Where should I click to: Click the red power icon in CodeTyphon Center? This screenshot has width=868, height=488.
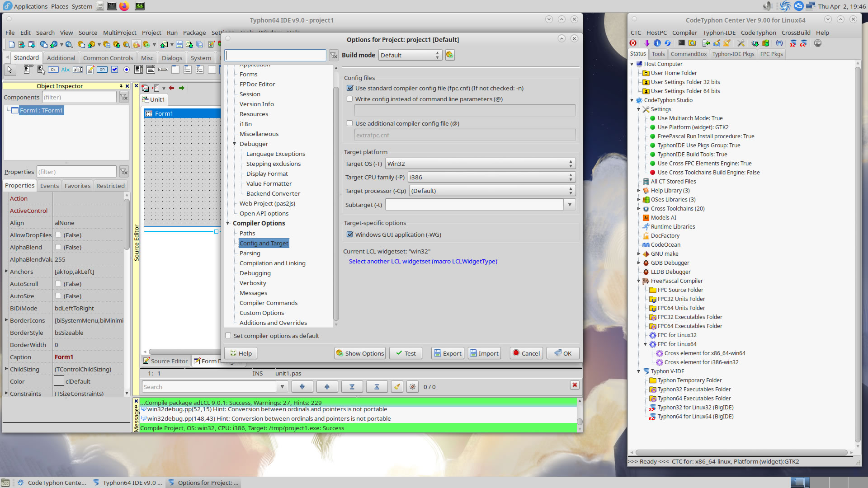point(633,43)
